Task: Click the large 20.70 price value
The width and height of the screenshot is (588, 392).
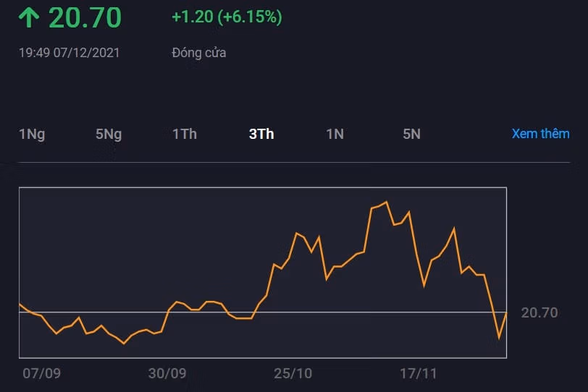Action: [x=85, y=18]
